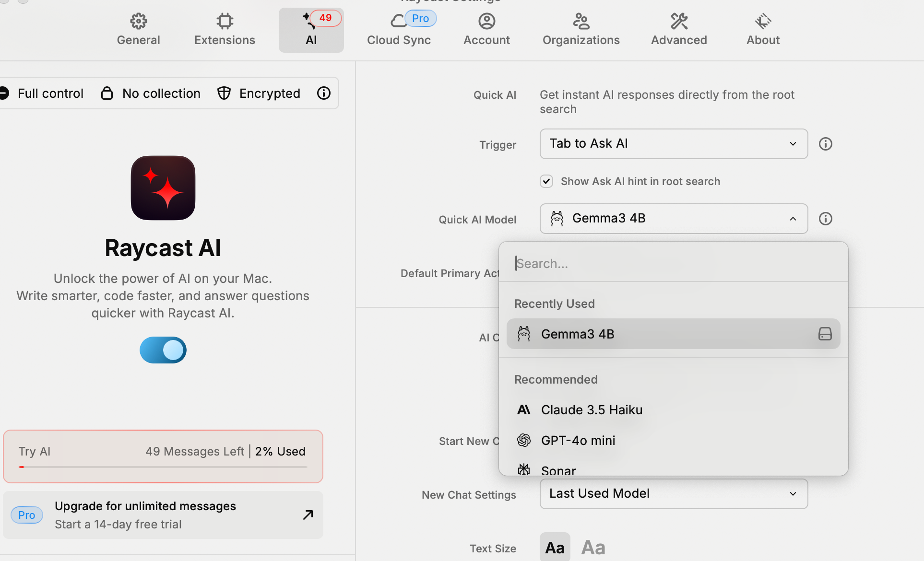Viewport: 924px width, 561px height.
Task: Click the 49 Messages Left text
Action: 195,451
